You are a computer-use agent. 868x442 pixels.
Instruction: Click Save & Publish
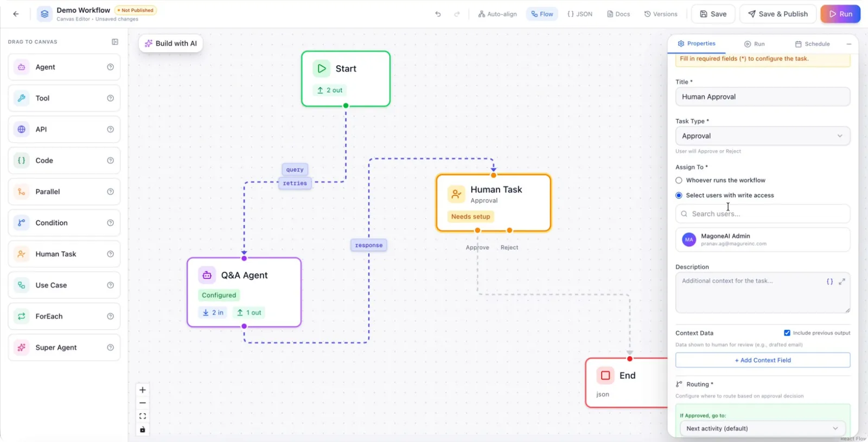tap(778, 14)
